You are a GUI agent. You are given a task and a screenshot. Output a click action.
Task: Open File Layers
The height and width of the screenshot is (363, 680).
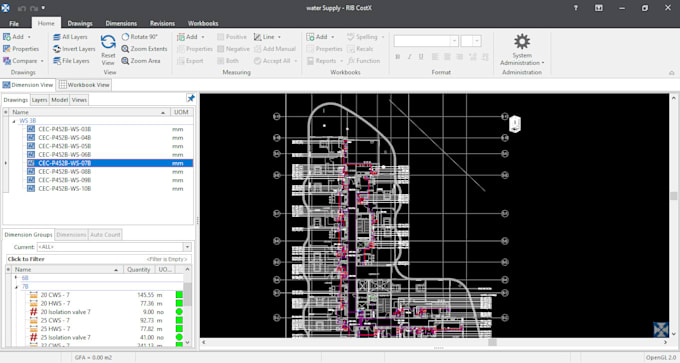tap(71, 61)
